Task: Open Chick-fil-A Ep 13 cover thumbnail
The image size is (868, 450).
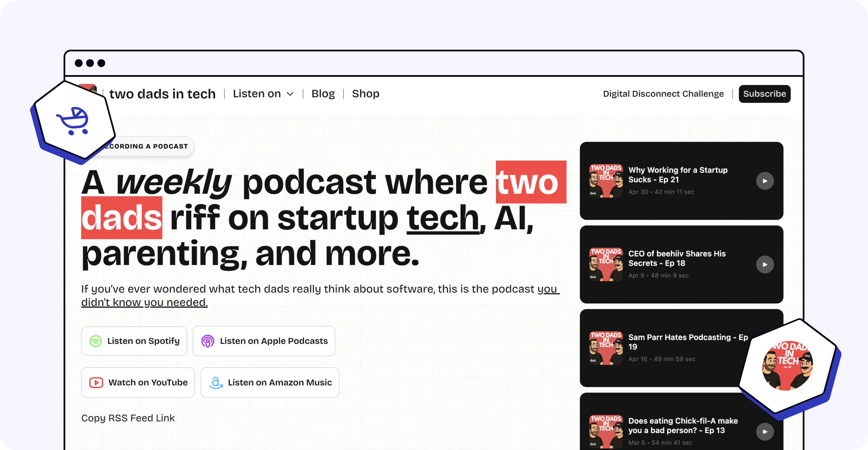Action: coord(606,431)
